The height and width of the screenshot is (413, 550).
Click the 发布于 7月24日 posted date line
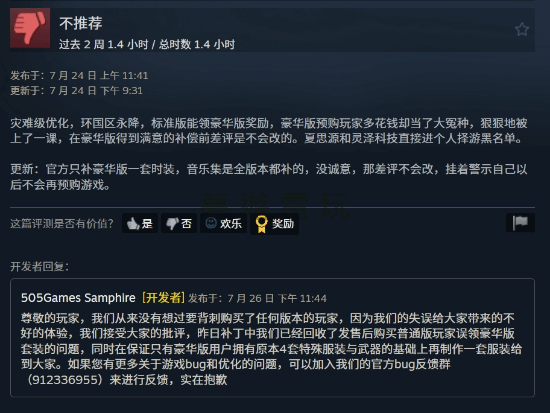[x=79, y=75]
